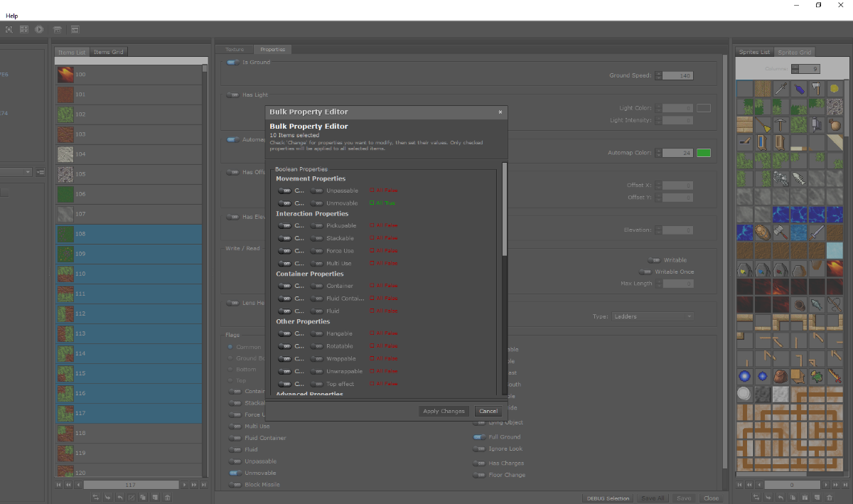Screen dimensions: 853x504
Task: Open the Type dropdown showing Ladders
Action: (653, 316)
